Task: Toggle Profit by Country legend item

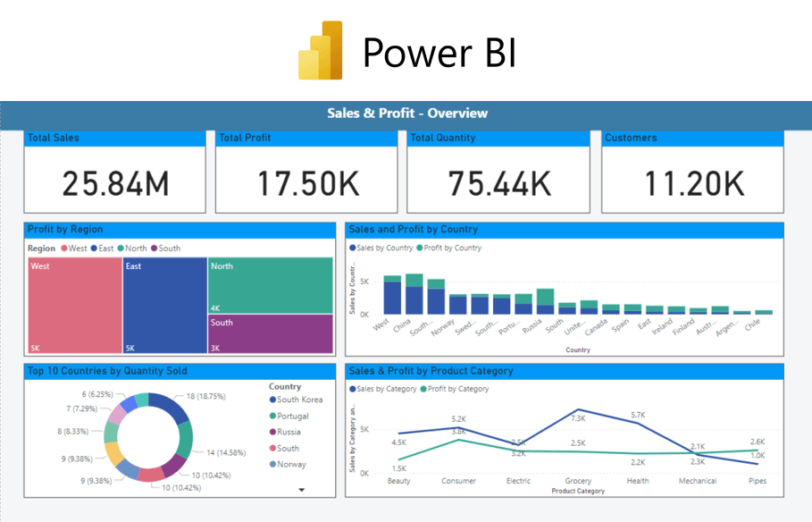Action: (x=451, y=248)
